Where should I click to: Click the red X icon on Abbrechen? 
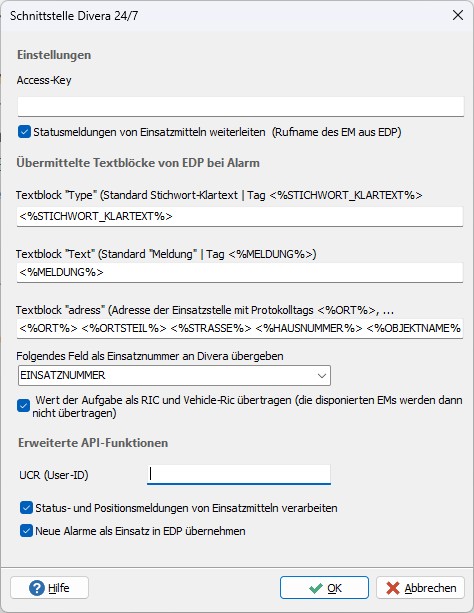(393, 588)
